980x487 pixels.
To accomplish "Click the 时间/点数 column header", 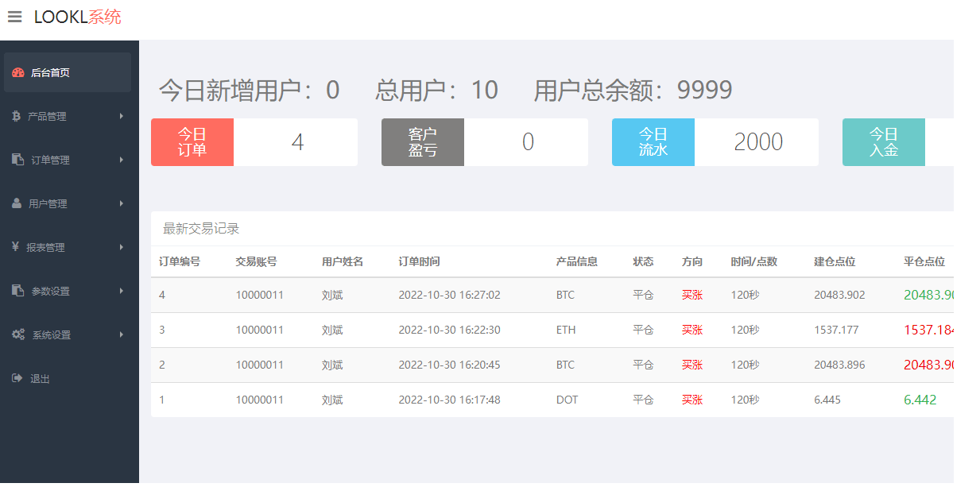I will (754, 261).
